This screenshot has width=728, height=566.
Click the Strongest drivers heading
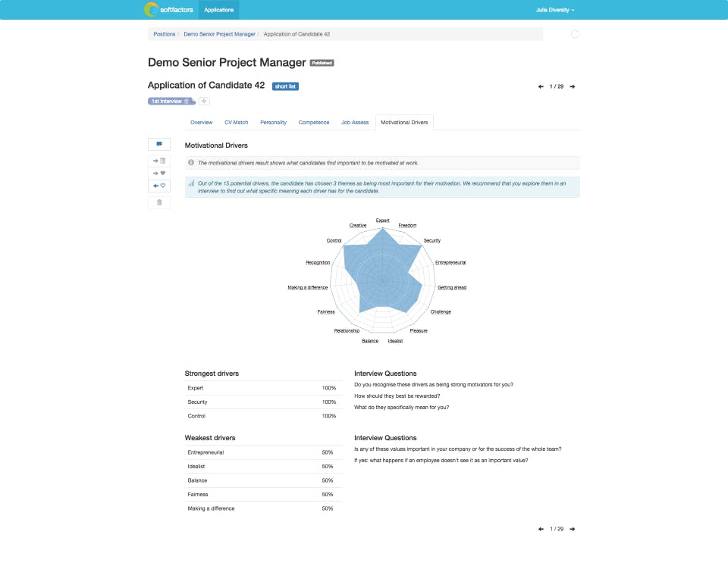212,374
